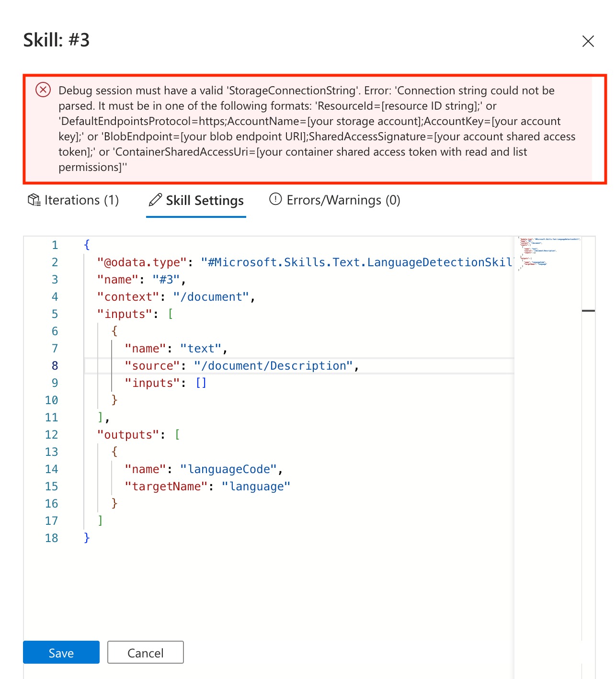Click the "Skill: #3" panel title
This screenshot has width=616, height=679.
[57, 40]
